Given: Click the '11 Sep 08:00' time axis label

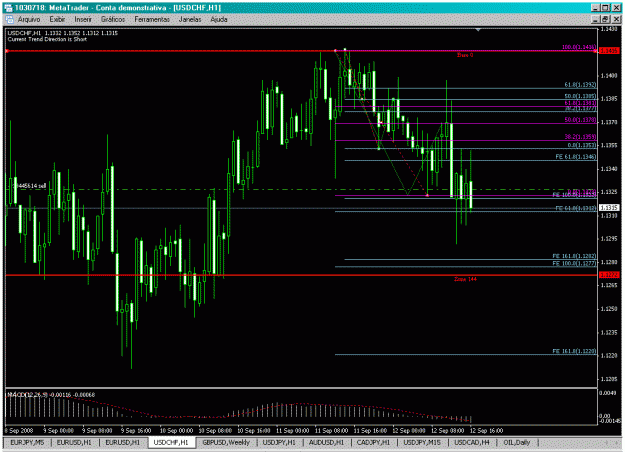Looking at the screenshot, I should coord(331,430).
